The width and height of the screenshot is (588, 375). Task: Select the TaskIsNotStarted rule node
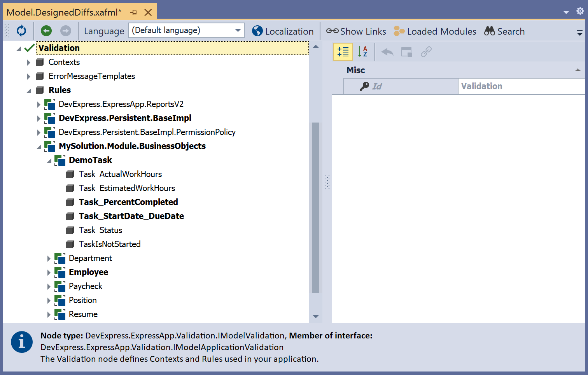(x=109, y=244)
